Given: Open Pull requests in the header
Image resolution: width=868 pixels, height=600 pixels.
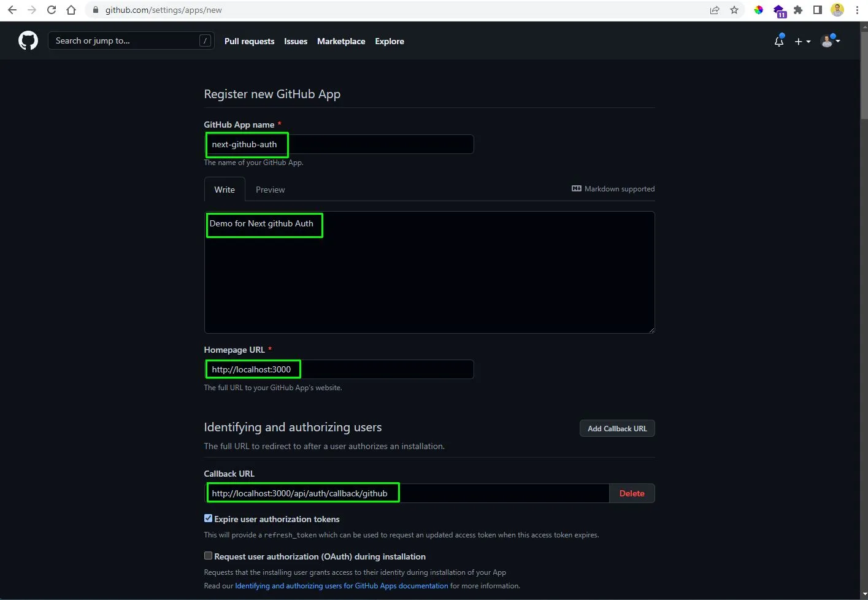Looking at the screenshot, I should [249, 41].
